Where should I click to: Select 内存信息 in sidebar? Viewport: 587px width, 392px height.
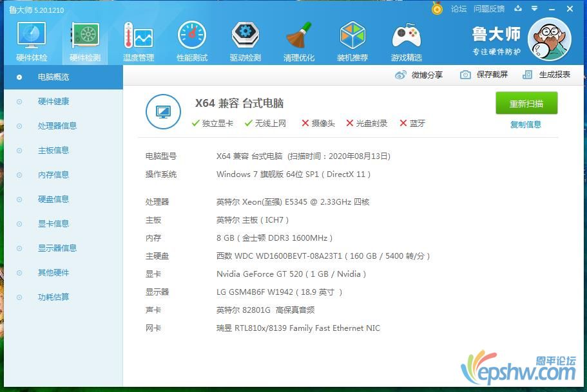point(63,174)
